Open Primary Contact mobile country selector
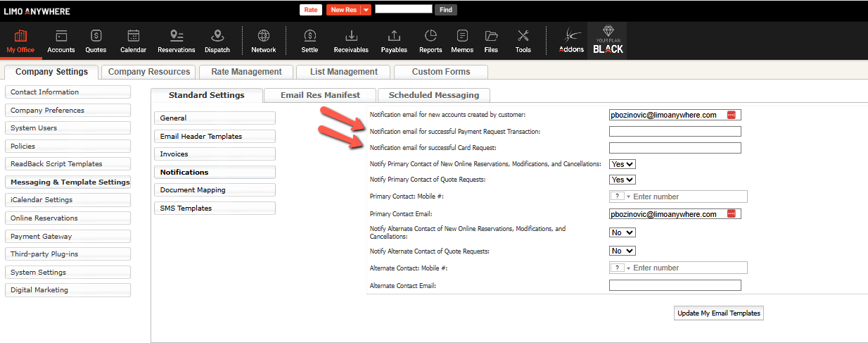This screenshot has width=868, height=343. [x=620, y=197]
